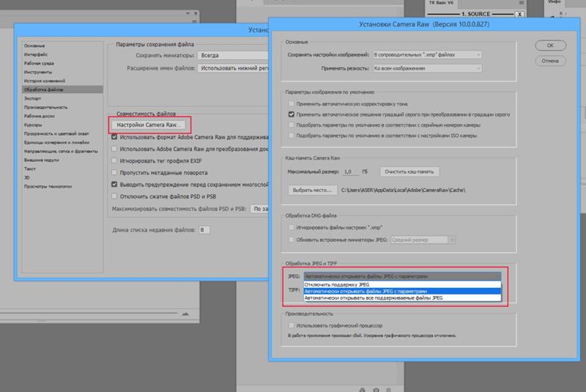586x392 pixels.
Task: Check 'Пропустить метаданные поворота'
Action: 114,173
